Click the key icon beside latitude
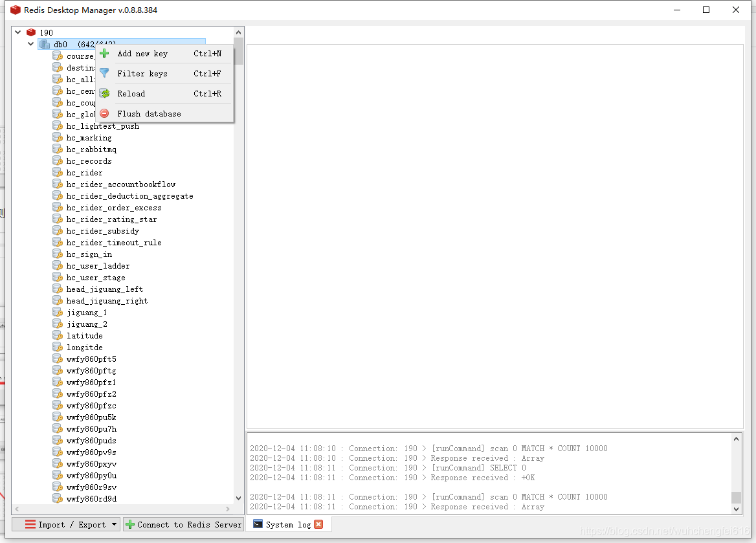 point(58,336)
